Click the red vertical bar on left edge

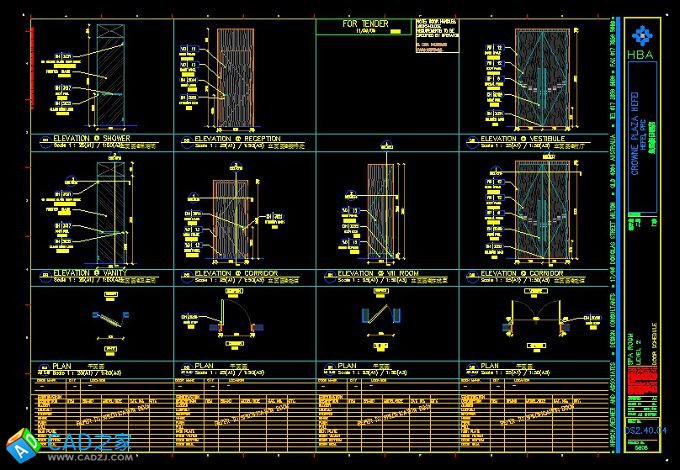33,75
